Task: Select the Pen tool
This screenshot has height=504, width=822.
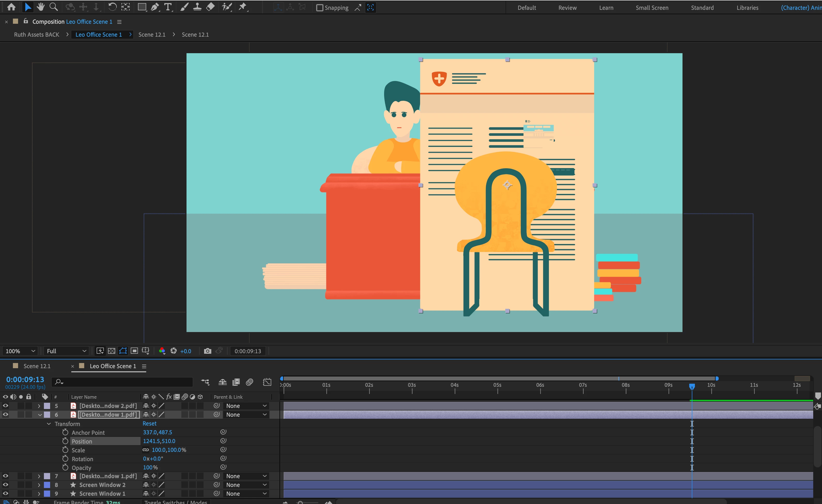Action: click(155, 7)
